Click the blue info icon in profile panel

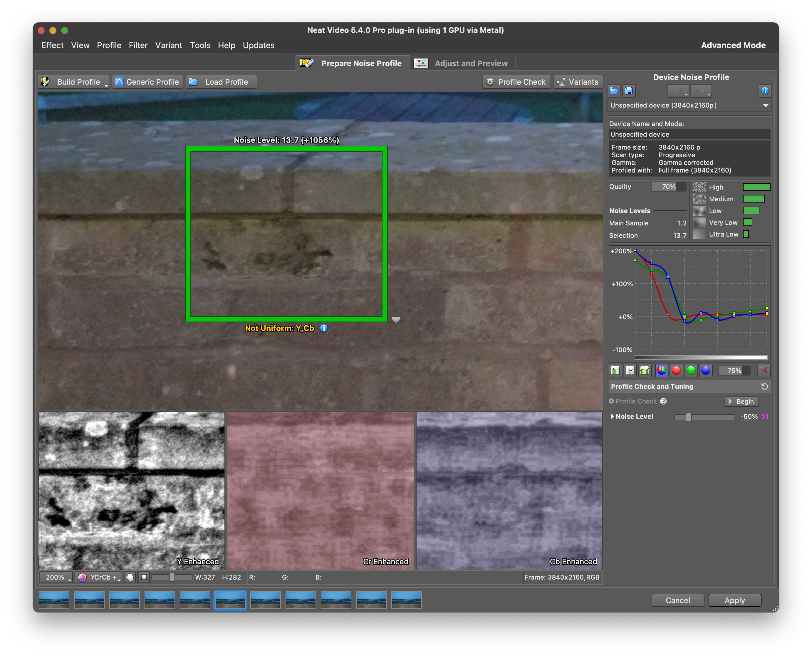click(x=765, y=91)
